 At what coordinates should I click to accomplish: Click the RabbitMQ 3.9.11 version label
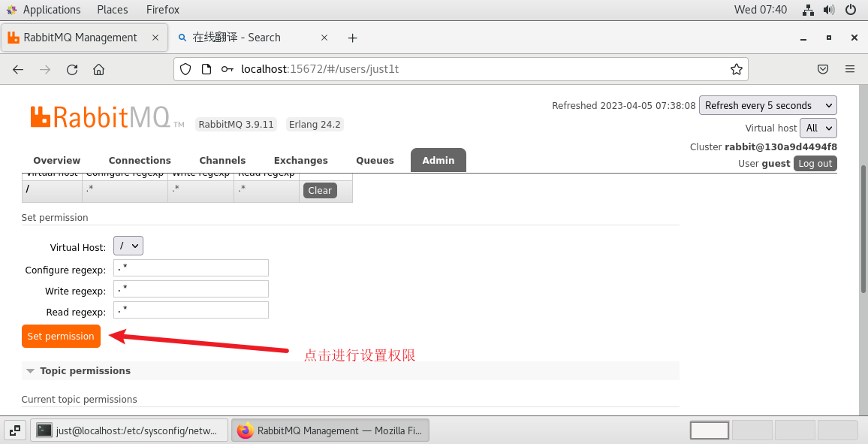pos(237,124)
